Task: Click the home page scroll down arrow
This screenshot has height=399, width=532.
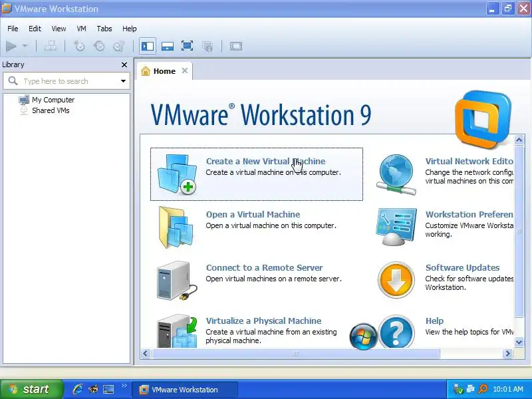Action: tap(519, 342)
